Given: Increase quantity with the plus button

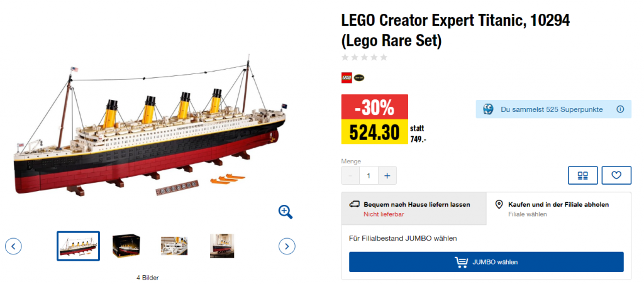Looking at the screenshot, I should click(x=387, y=175).
